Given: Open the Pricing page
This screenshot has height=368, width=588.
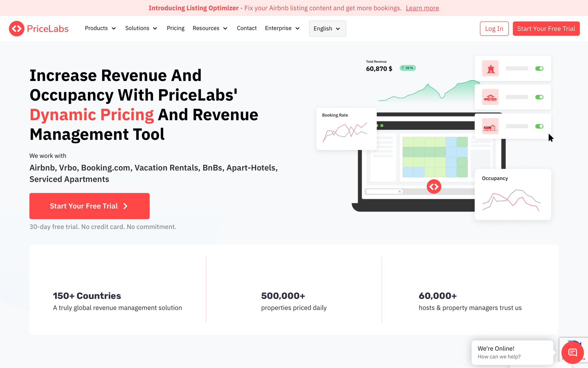Looking at the screenshot, I should 176,28.
